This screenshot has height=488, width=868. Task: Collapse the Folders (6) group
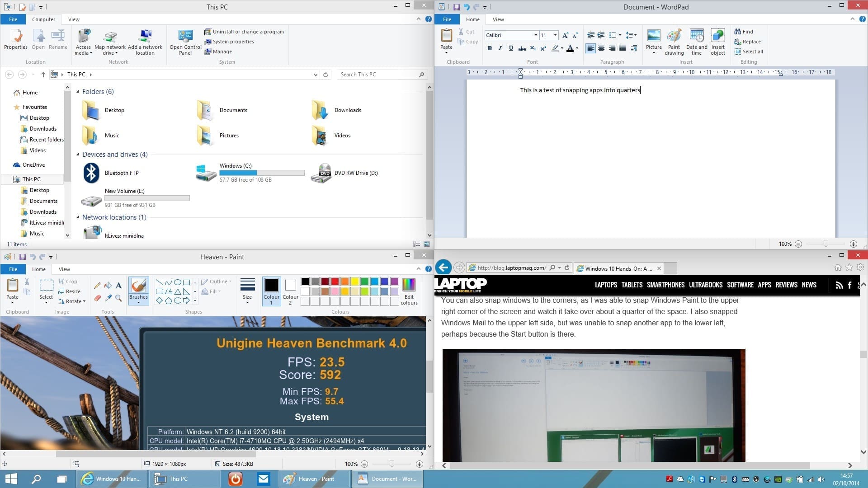[x=78, y=92]
